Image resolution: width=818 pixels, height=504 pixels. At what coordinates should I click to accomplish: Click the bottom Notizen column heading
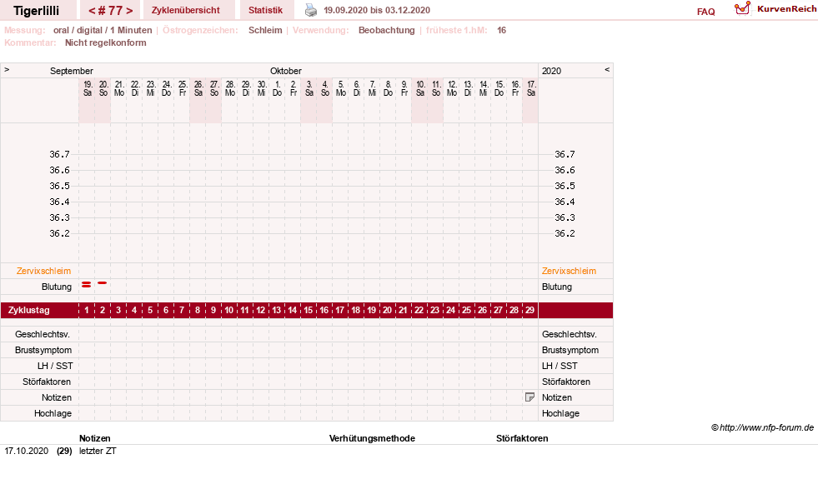(94, 438)
